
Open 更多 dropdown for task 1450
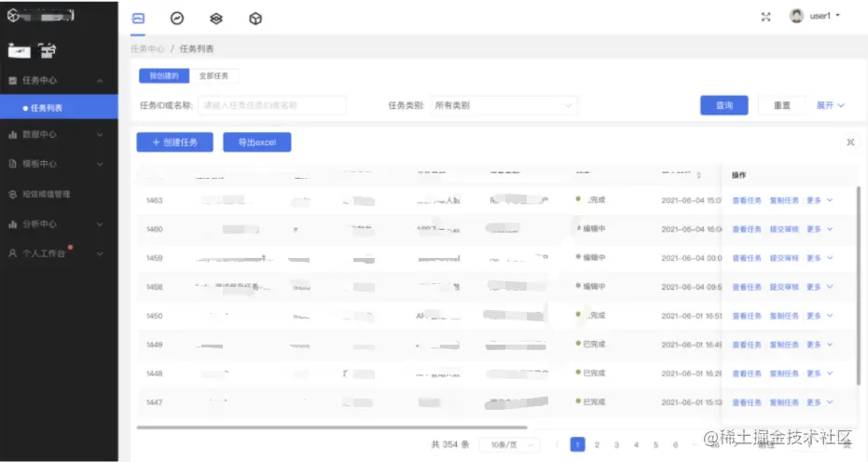point(820,316)
